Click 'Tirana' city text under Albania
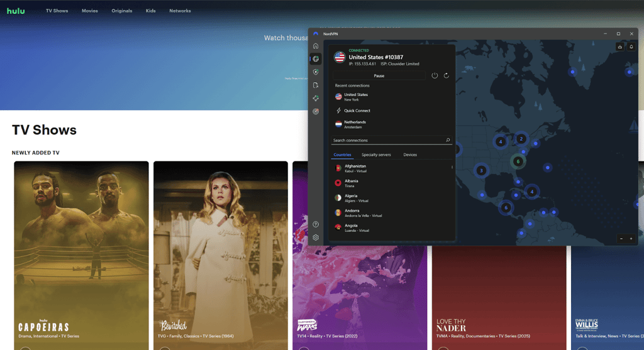The height and width of the screenshot is (350, 644). (349, 186)
